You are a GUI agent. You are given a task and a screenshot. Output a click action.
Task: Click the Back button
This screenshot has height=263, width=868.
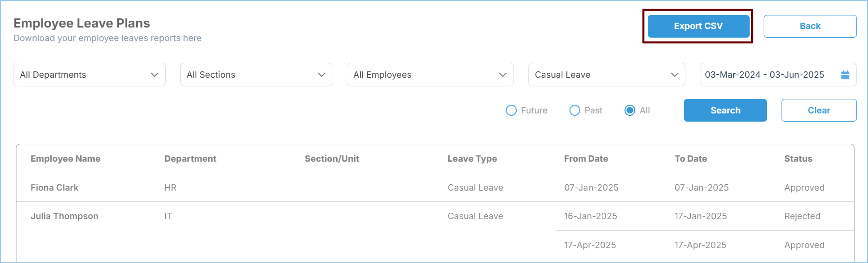[810, 26]
